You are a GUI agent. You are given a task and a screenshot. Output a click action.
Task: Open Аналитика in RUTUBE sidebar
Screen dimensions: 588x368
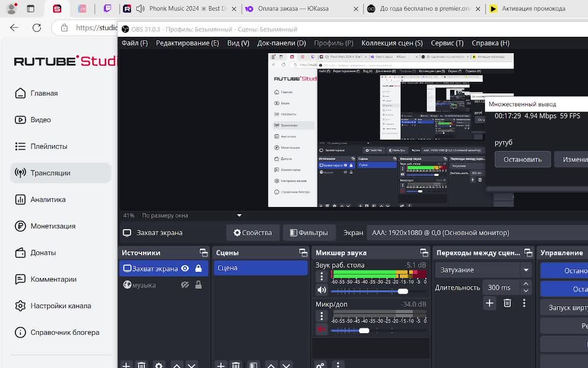(x=40, y=199)
